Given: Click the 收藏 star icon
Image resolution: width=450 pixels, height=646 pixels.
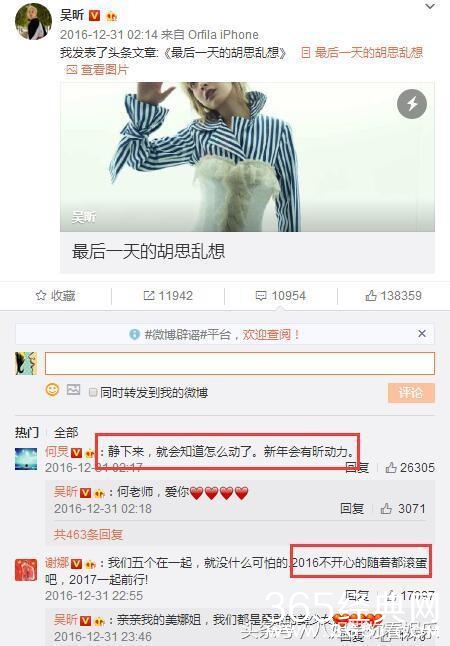Looking at the screenshot, I should (41, 295).
